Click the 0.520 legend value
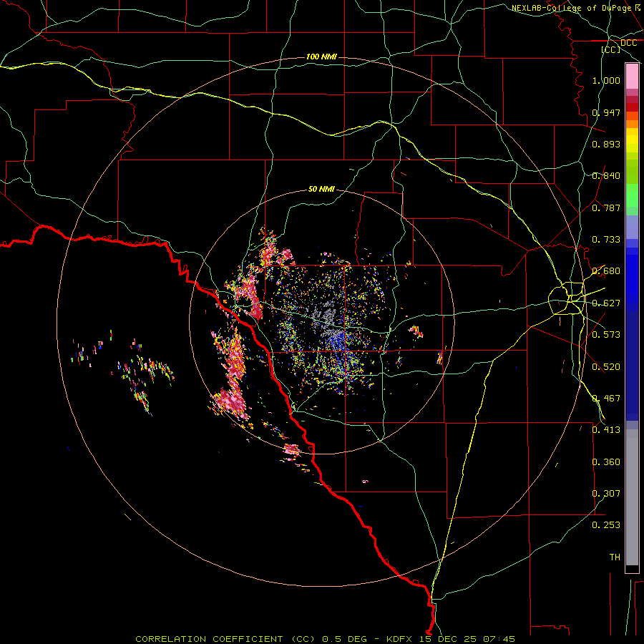Viewport: 644px width, 644px height. [606, 367]
